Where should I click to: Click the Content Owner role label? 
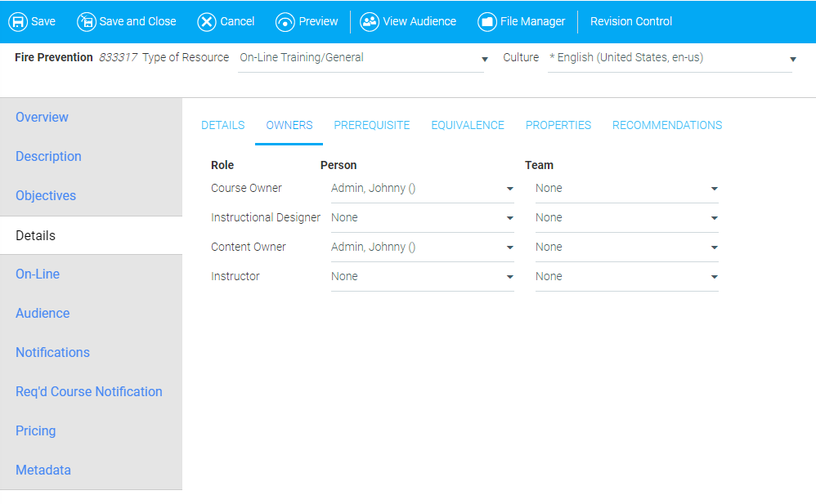[249, 247]
